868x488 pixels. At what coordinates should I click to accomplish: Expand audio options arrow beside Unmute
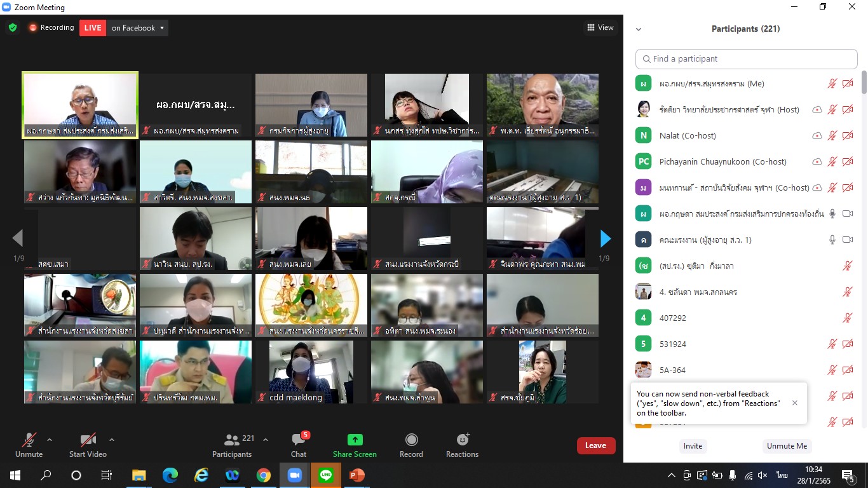pos(50,439)
